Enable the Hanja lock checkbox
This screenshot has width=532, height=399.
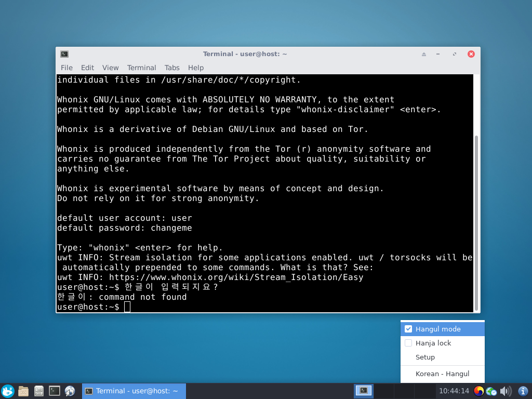408,343
